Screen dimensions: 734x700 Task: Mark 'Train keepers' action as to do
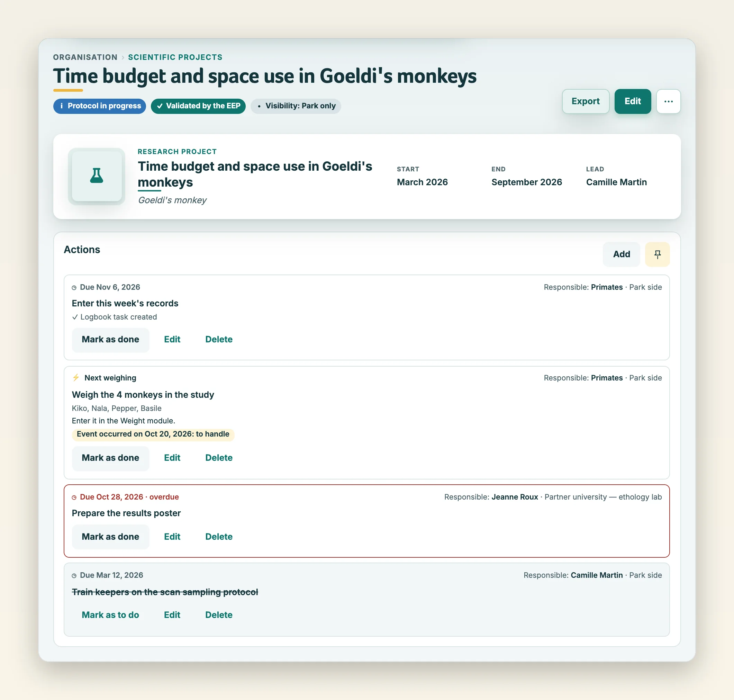(x=110, y=615)
